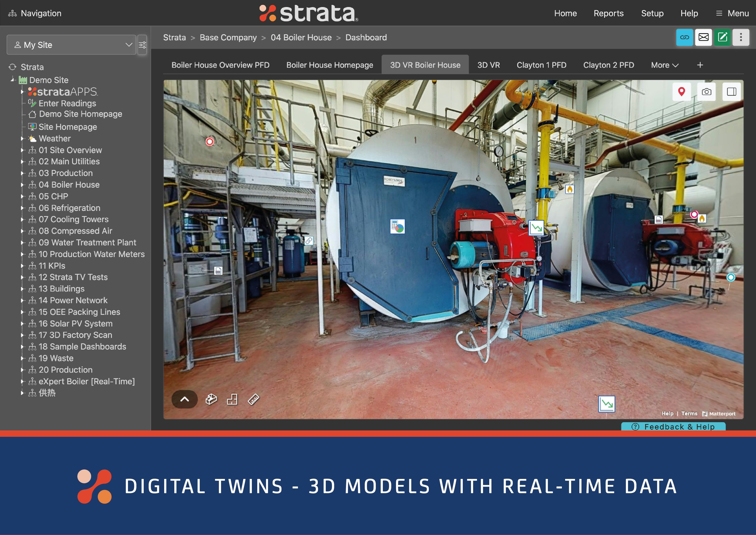Image resolution: width=756 pixels, height=535 pixels.
Task: Open Help in top menu
Action: click(x=689, y=13)
